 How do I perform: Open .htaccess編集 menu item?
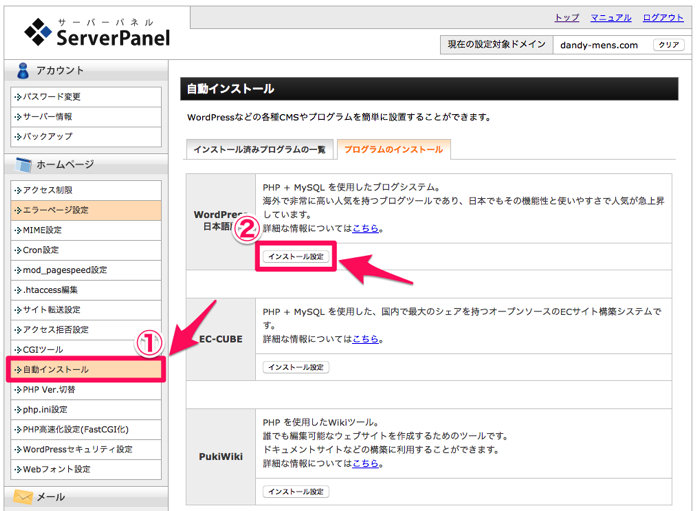tap(86, 290)
